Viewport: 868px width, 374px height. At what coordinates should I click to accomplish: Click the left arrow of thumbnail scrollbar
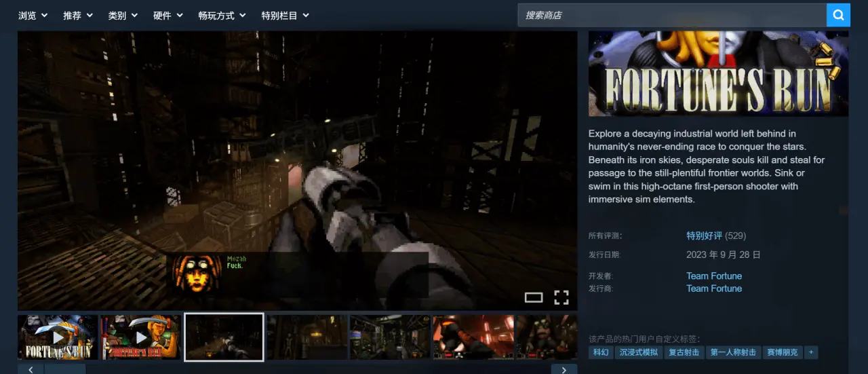point(31,369)
